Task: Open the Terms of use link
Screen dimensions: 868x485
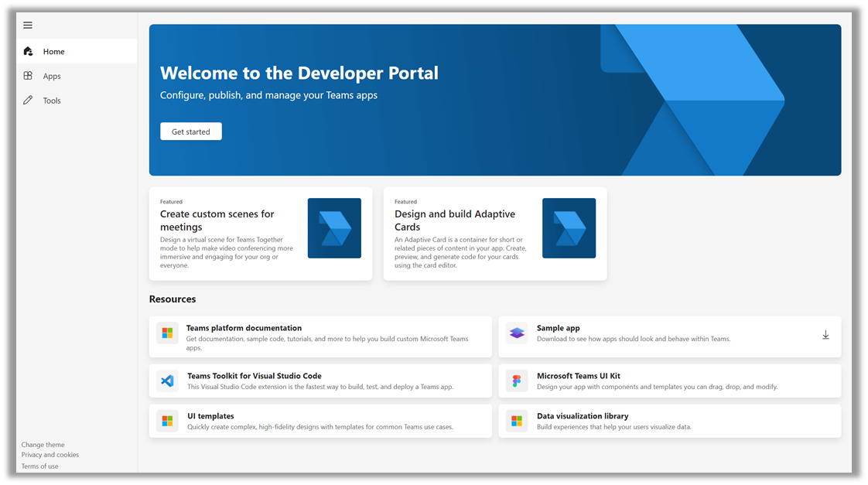Action: tap(40, 466)
